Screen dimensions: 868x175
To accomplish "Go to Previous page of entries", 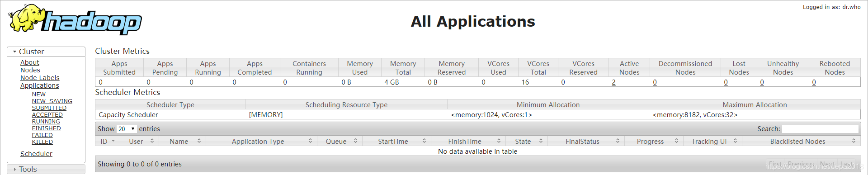I will tap(801, 164).
